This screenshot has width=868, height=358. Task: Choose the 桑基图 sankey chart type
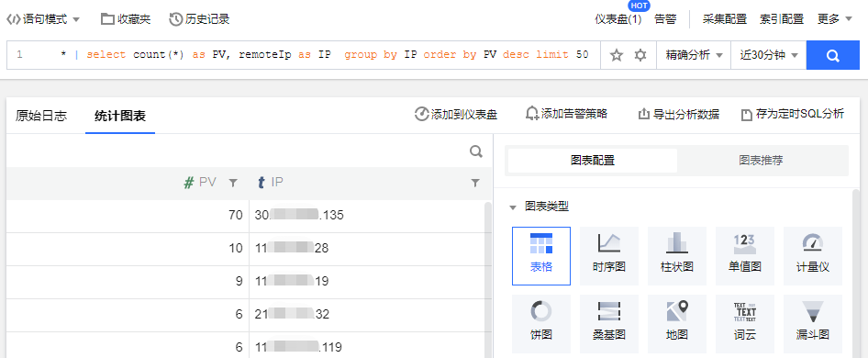tap(609, 324)
